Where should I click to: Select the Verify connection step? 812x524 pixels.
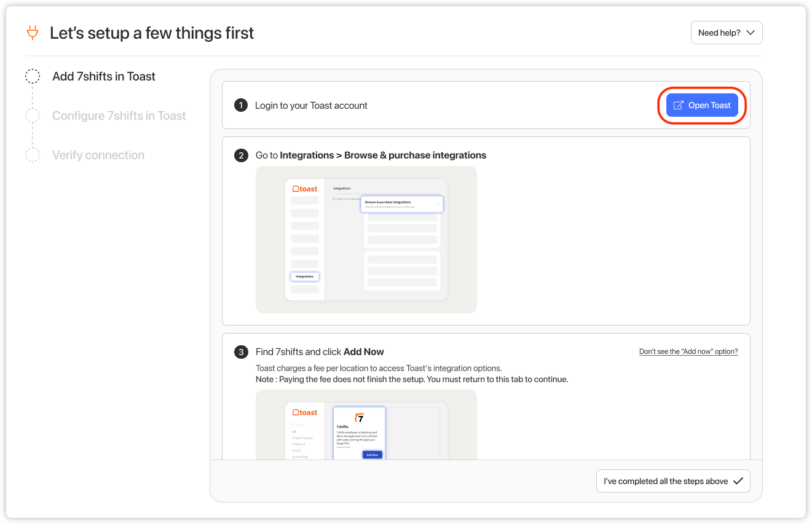(98, 155)
